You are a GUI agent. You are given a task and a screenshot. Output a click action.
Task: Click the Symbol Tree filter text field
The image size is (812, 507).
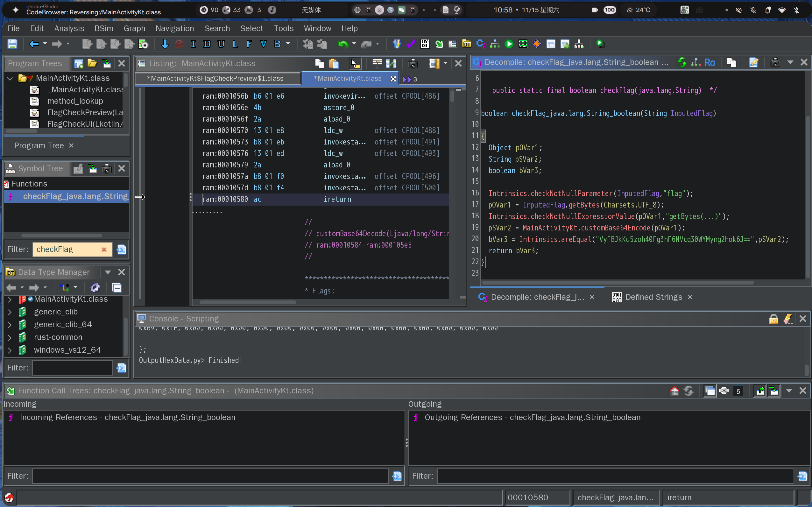point(67,250)
